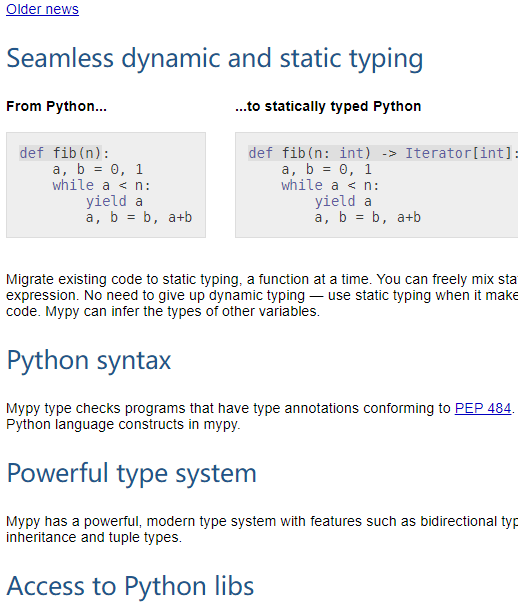Click the Mypy has a powerful paragraph
This screenshot has width=518, height=613.
pos(262,529)
